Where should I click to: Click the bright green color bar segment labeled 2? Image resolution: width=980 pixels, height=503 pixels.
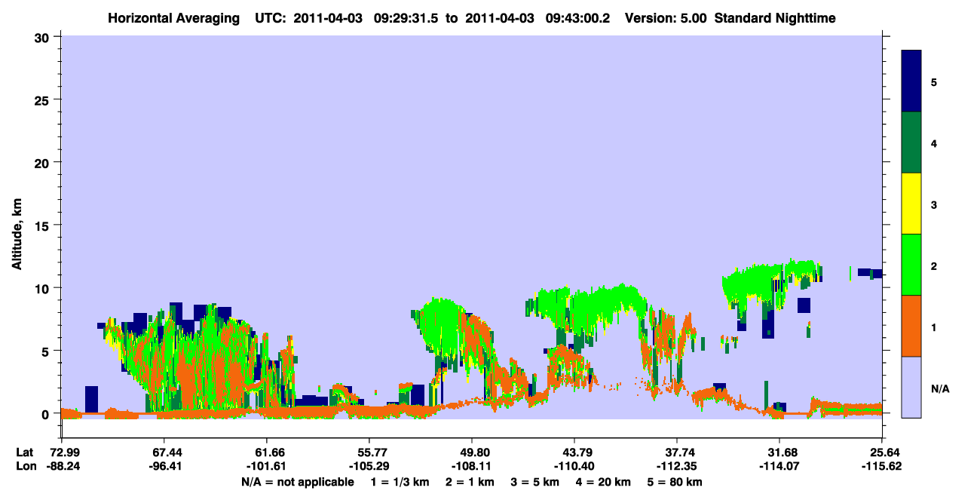pos(911,264)
